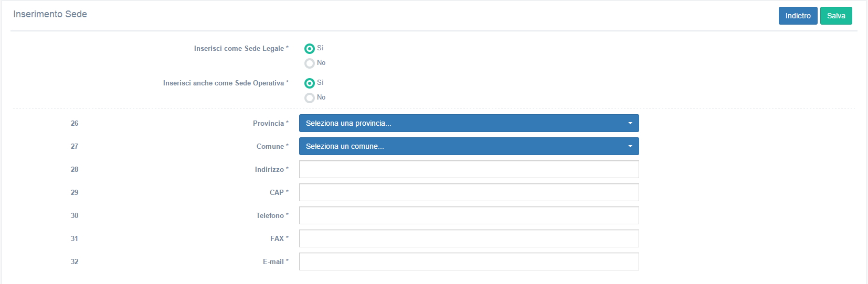Choose No for Sede Operativa

pyautogui.click(x=310, y=98)
